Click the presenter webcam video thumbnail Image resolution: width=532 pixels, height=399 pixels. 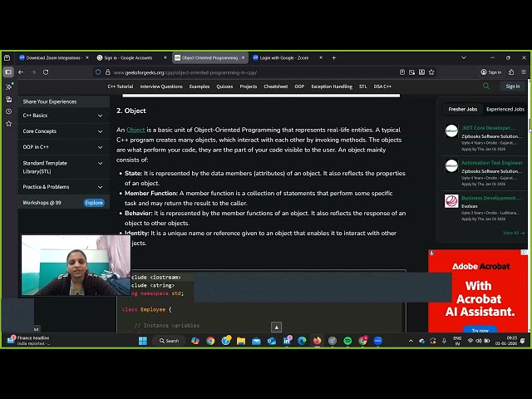(x=76, y=265)
